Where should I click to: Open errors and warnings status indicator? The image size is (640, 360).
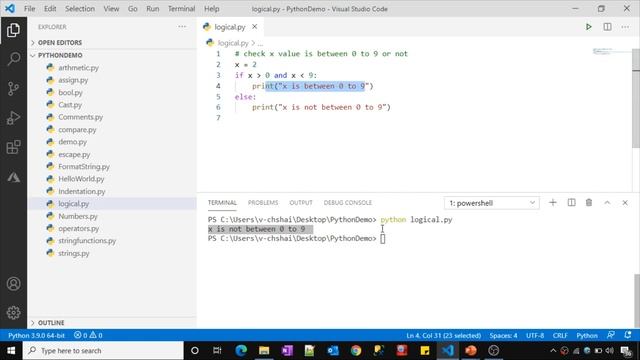[88, 335]
